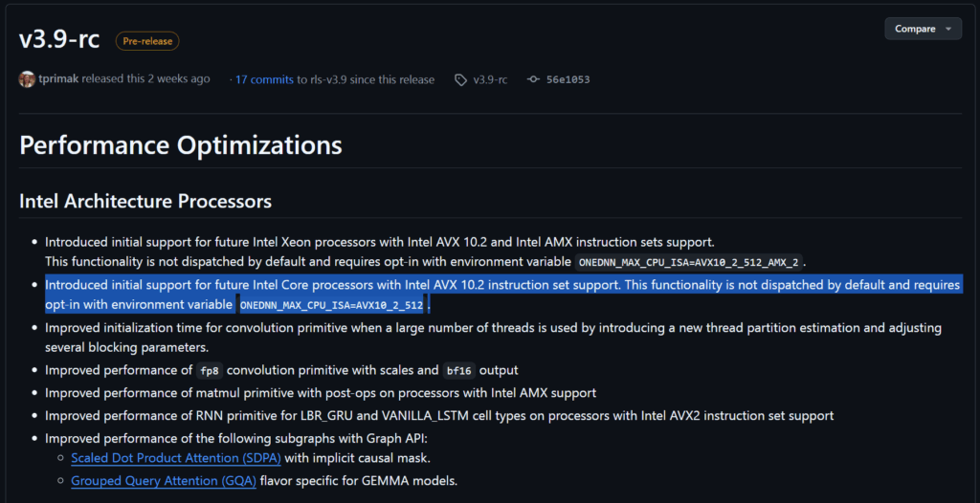The image size is (980, 503).
Task: Open the tprimak user profile link
Action: point(58,79)
